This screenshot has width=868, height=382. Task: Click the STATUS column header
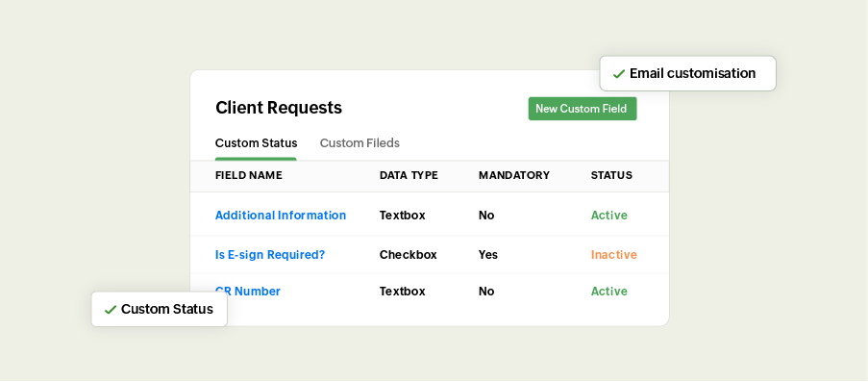tap(611, 175)
